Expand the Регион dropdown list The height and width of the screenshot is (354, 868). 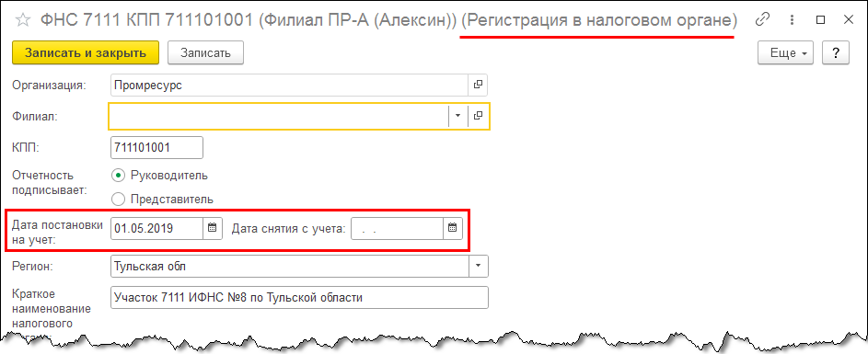coord(479,266)
